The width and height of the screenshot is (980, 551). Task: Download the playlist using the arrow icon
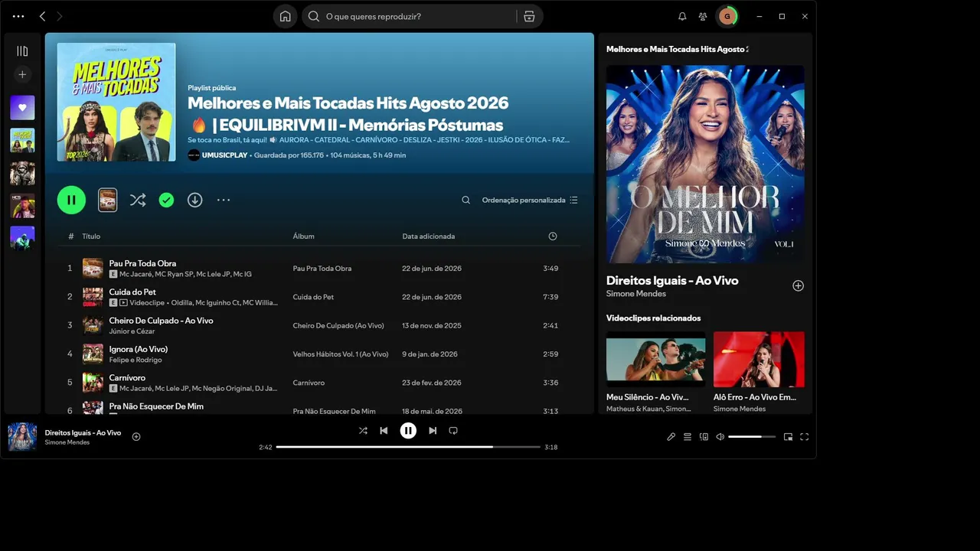(195, 200)
